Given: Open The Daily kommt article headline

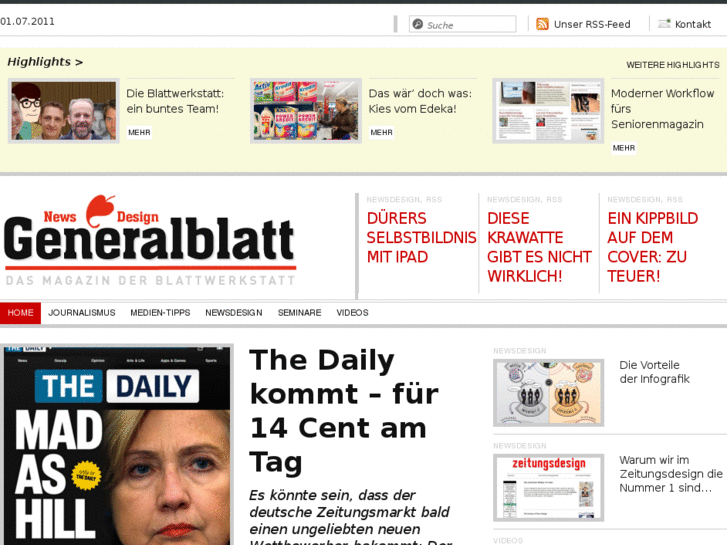Looking at the screenshot, I should [344, 410].
